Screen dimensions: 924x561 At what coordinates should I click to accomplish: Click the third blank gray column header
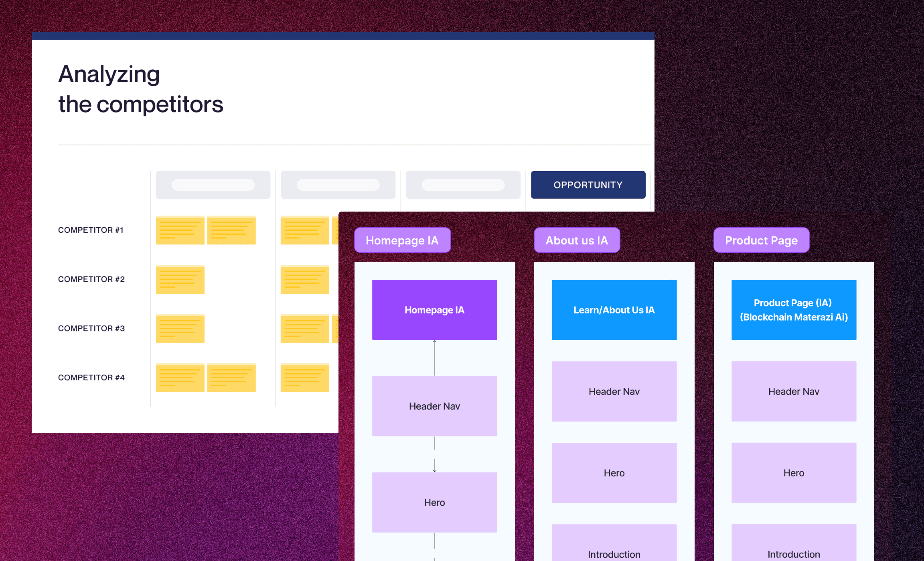point(463,185)
